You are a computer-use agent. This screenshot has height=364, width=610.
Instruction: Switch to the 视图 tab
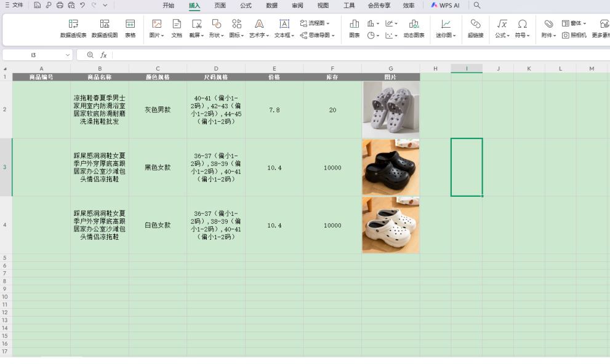pyautogui.click(x=323, y=6)
